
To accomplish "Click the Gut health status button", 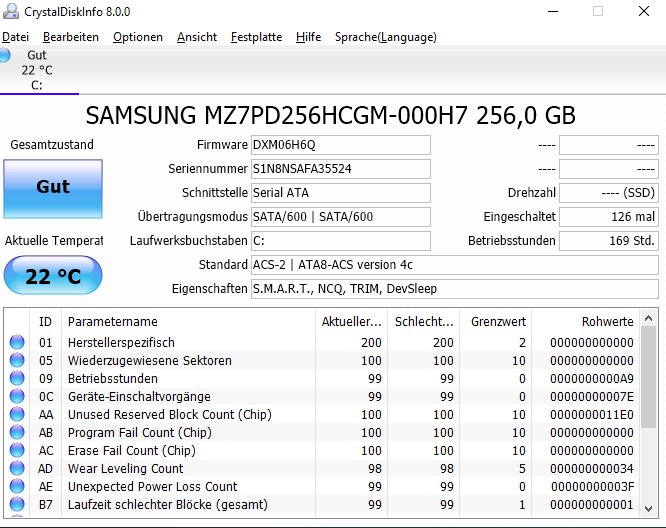I will 53,189.
